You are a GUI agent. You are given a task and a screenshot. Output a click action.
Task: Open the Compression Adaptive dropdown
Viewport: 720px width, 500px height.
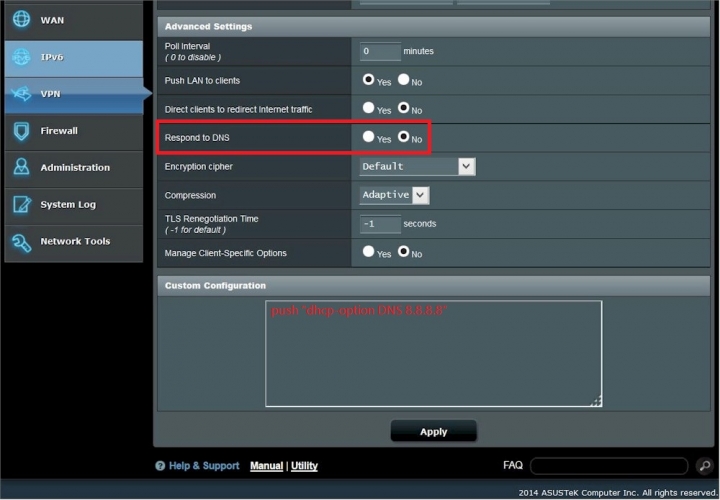pyautogui.click(x=394, y=195)
